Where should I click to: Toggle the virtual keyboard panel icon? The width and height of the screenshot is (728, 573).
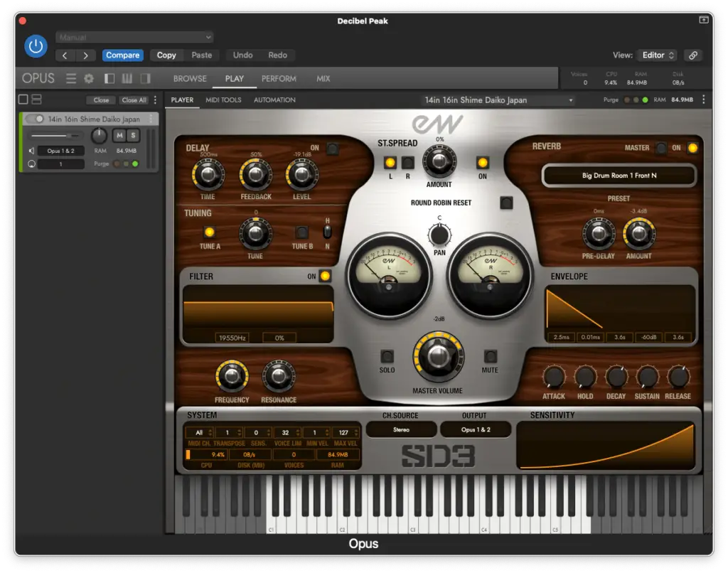(x=127, y=78)
